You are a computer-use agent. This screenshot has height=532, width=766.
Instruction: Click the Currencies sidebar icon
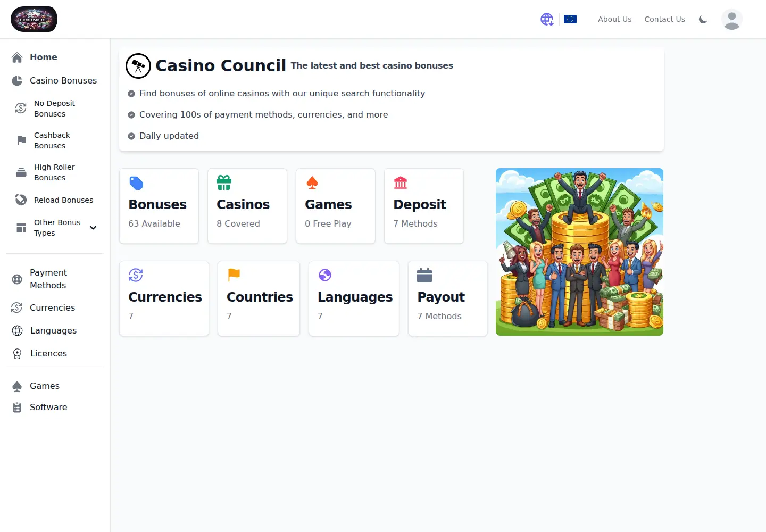[17, 307]
